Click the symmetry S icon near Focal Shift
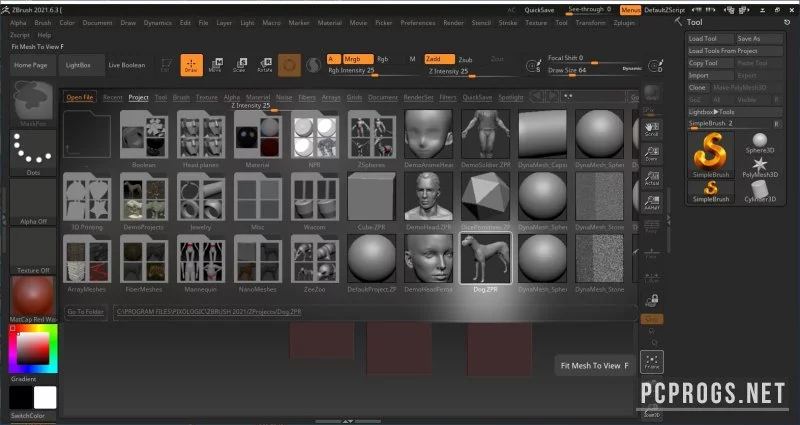Image resolution: width=800 pixels, height=425 pixels. (x=533, y=65)
